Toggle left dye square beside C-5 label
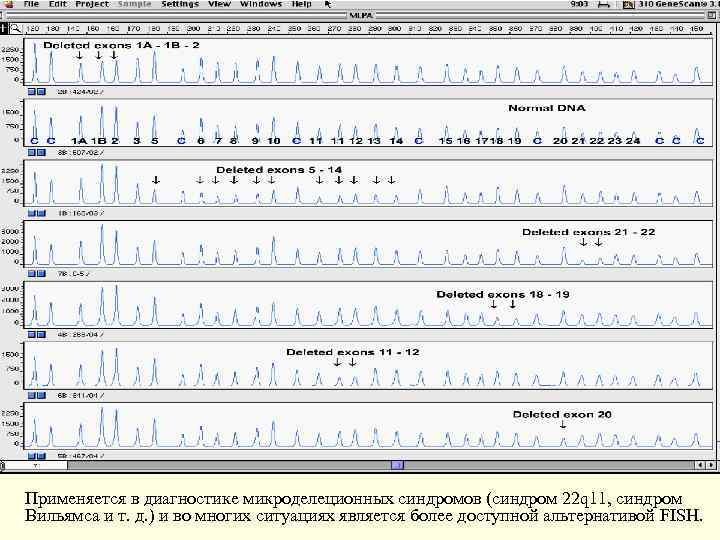 (32, 273)
